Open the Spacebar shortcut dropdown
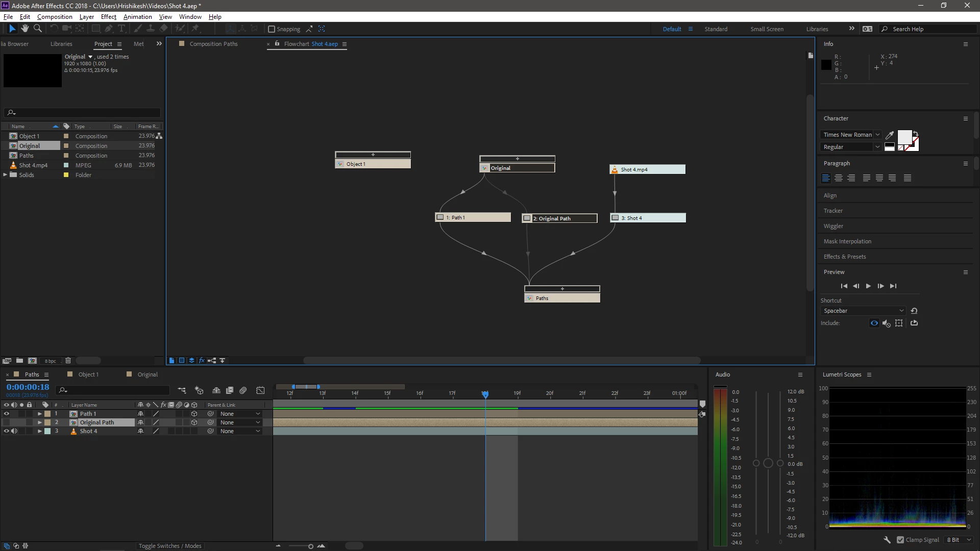980x551 pixels. 901,311
